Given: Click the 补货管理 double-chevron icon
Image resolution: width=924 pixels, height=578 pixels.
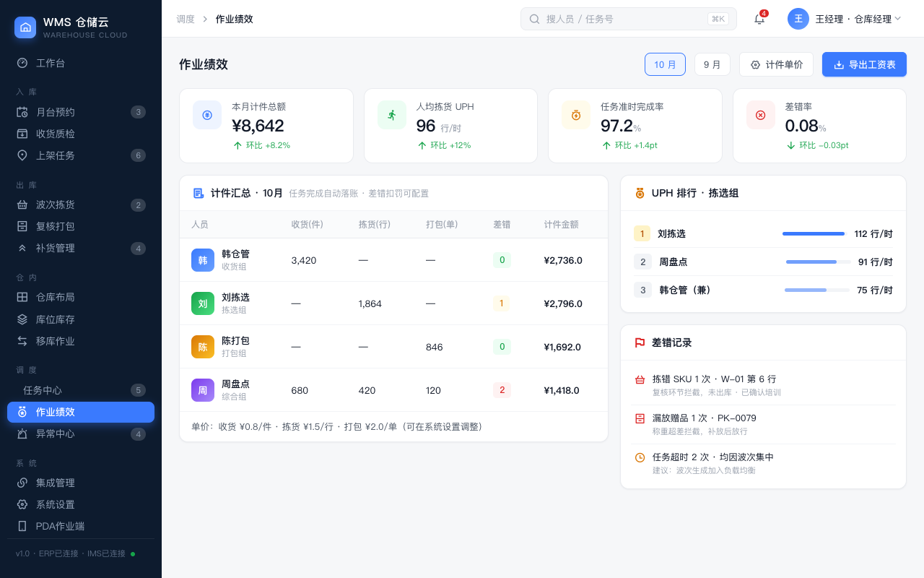Looking at the screenshot, I should (22, 248).
